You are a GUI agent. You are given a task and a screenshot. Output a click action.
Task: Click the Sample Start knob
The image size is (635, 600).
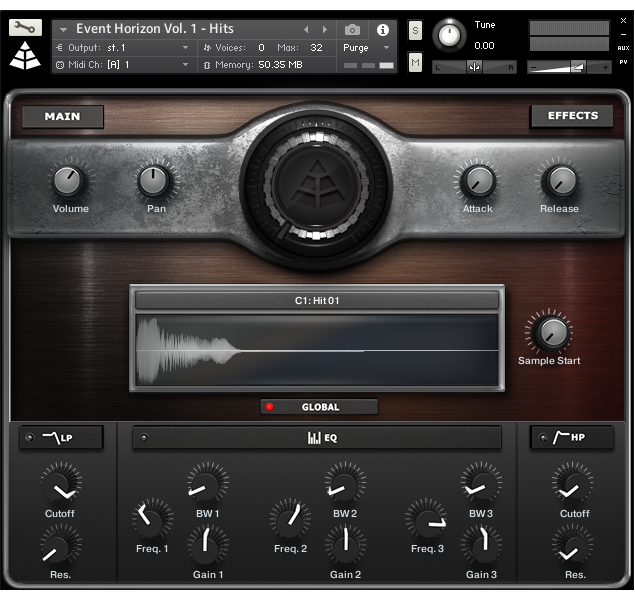552,333
